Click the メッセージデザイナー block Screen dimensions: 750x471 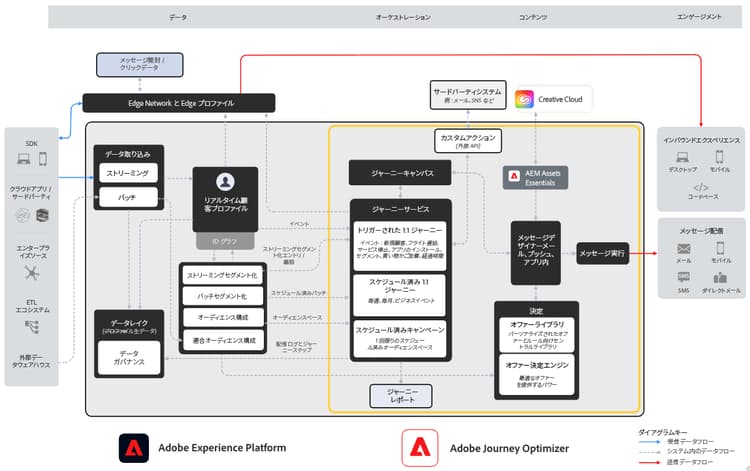pyautogui.click(x=535, y=252)
